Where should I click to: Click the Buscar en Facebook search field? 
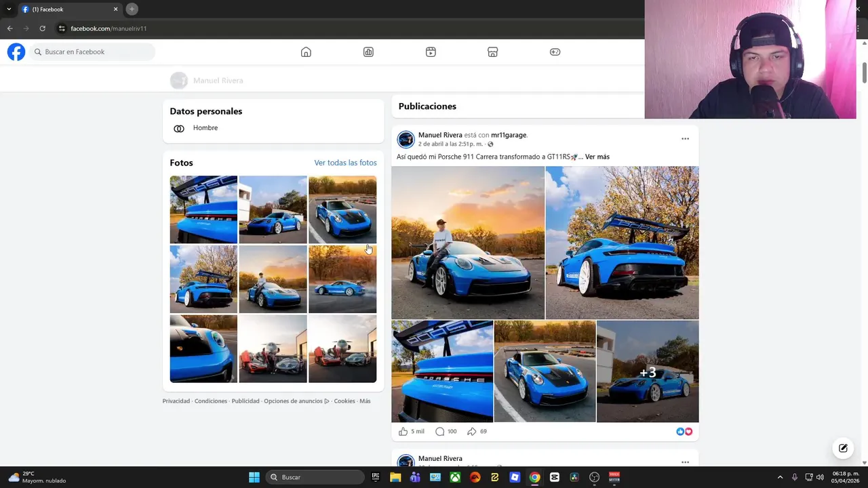(x=92, y=52)
